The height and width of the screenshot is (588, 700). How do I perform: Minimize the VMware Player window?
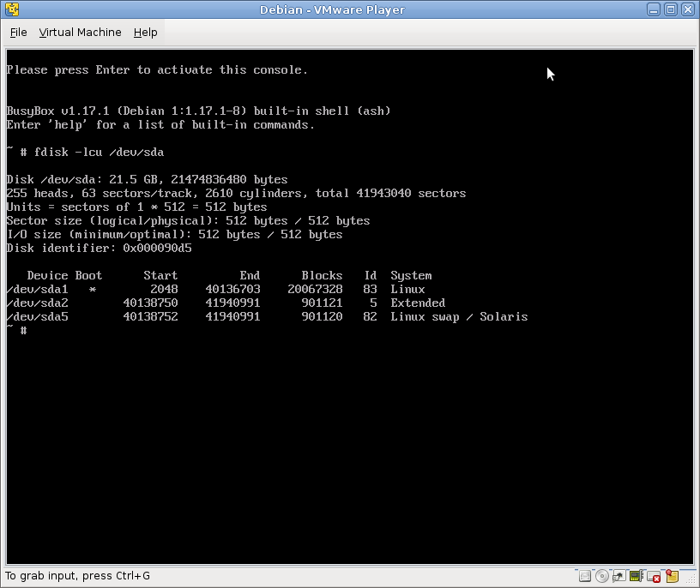tap(654, 9)
